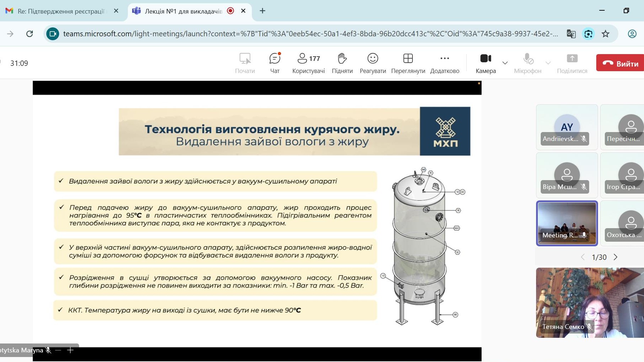
Task: Toggle the camera off
Action: (485, 63)
